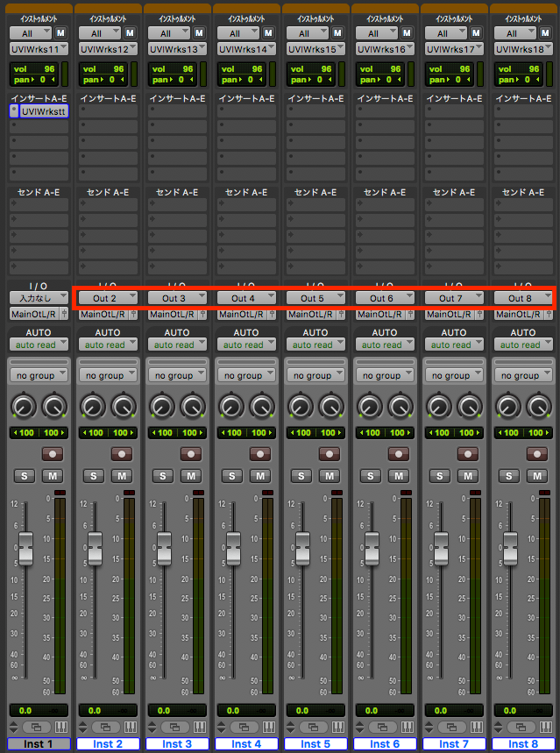Open the Out 5 input selector
The image size is (560, 753).
point(315,298)
